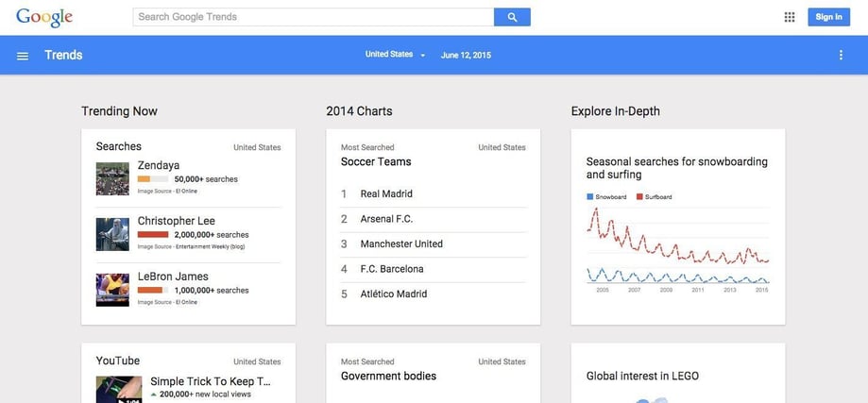
Task: Click the Google logo
Action: (44, 17)
